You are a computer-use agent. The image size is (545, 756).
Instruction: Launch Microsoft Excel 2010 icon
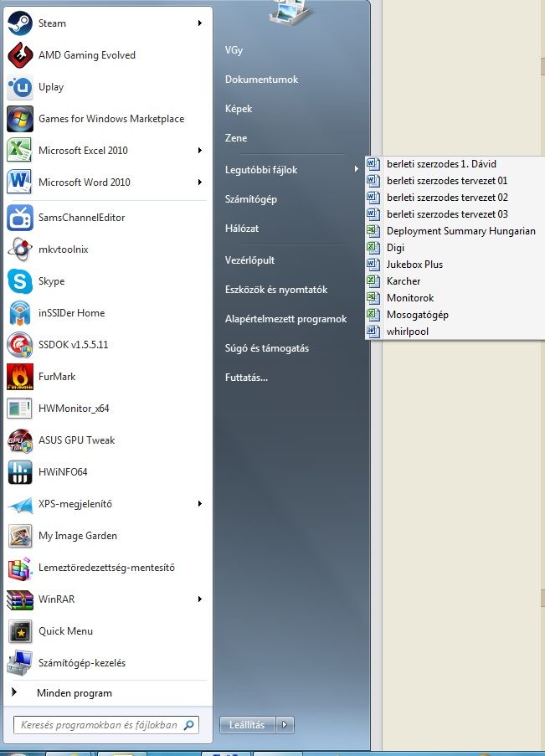[20, 151]
